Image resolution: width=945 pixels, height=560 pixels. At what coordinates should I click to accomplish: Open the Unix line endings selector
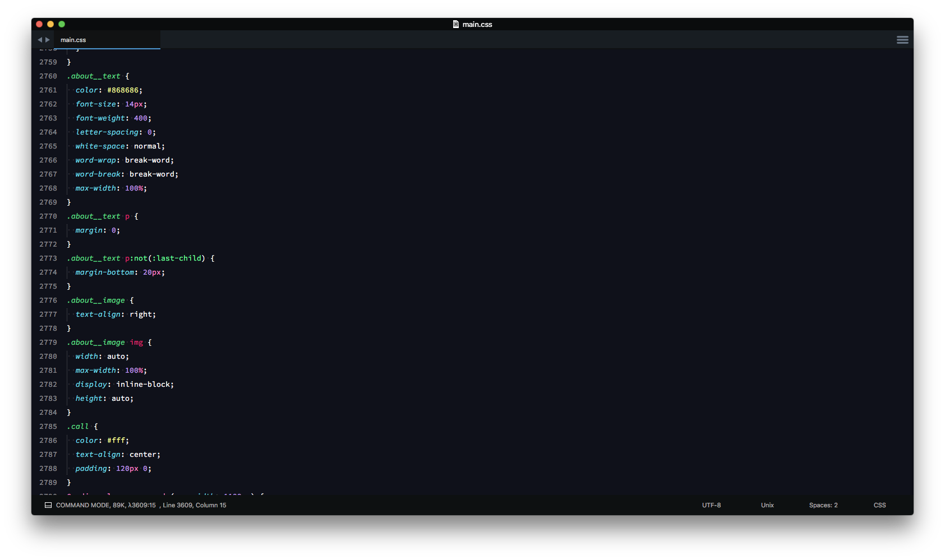[767, 505]
